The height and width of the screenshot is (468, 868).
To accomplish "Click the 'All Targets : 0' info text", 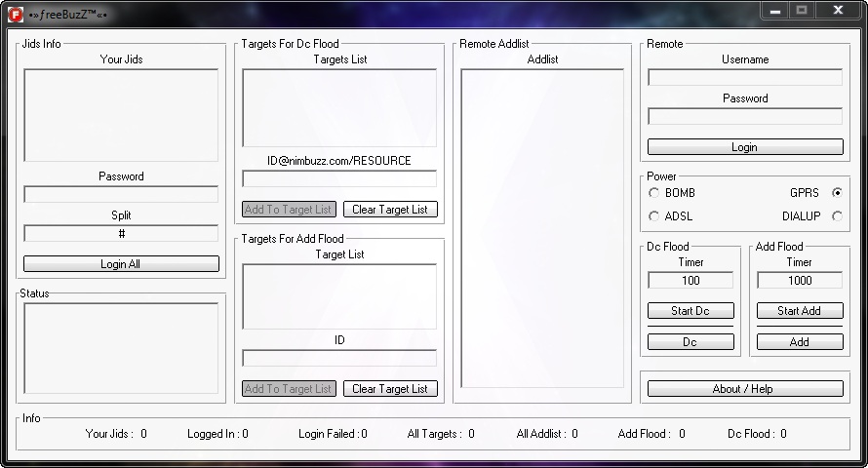I will click(x=441, y=434).
